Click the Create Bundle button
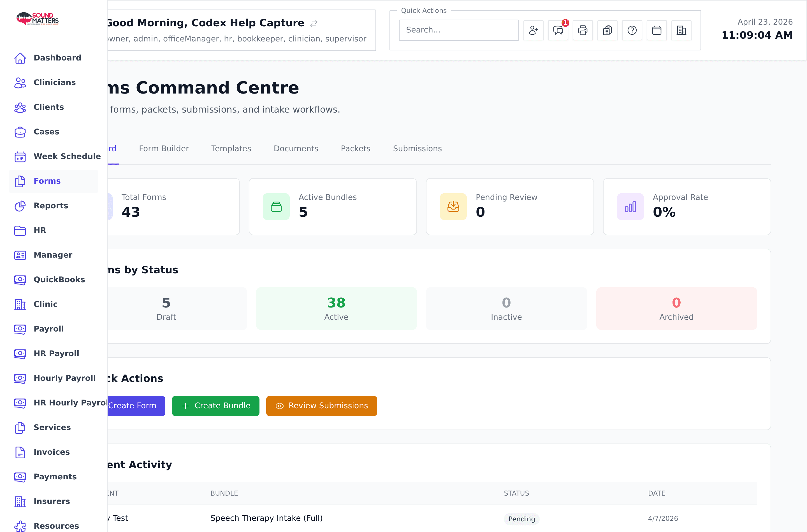The image size is (807, 532). point(215,406)
